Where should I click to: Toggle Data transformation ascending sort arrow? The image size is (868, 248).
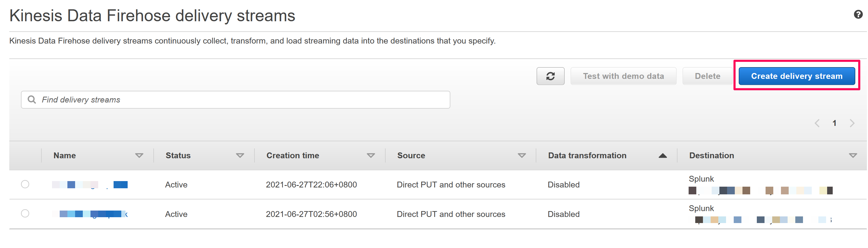[662, 155]
